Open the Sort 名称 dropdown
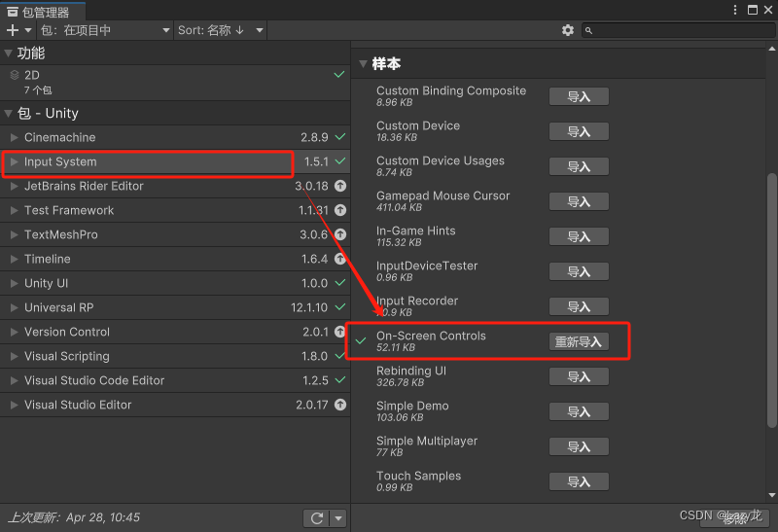Screen dimensions: 778x532 tap(221, 30)
